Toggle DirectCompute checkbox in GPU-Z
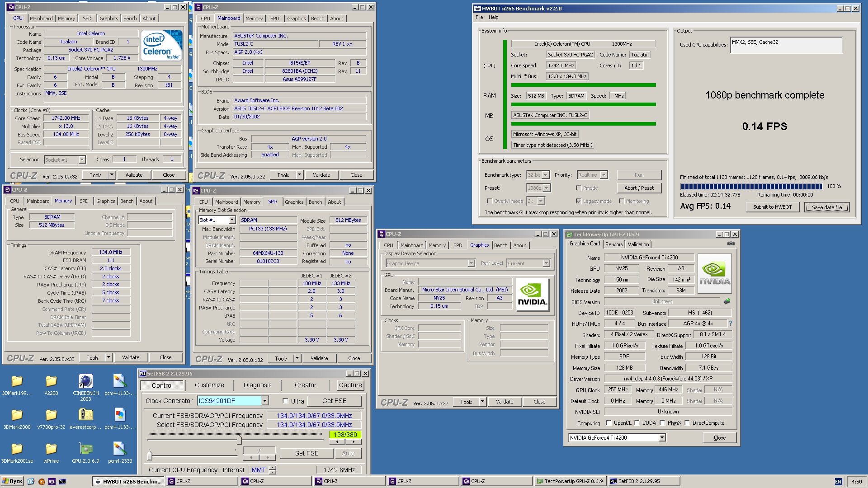 (687, 423)
